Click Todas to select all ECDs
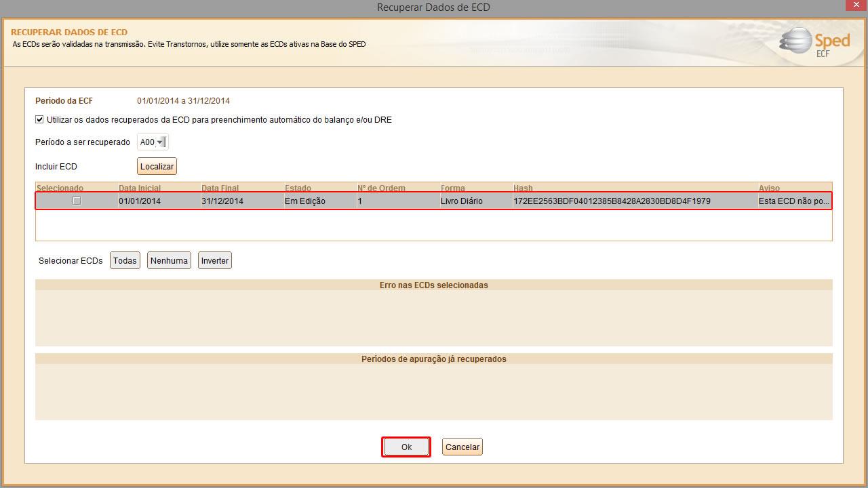The image size is (868, 488). click(x=125, y=260)
